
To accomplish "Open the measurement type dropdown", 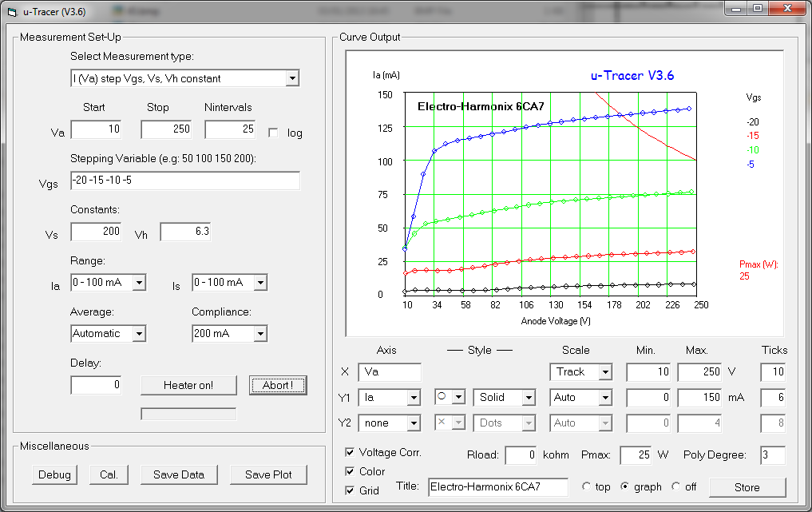I will tap(292, 78).
